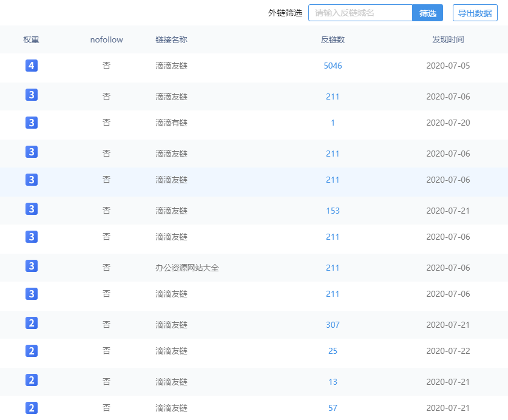
Task: Open the 307 backlink count link
Action: (333, 325)
